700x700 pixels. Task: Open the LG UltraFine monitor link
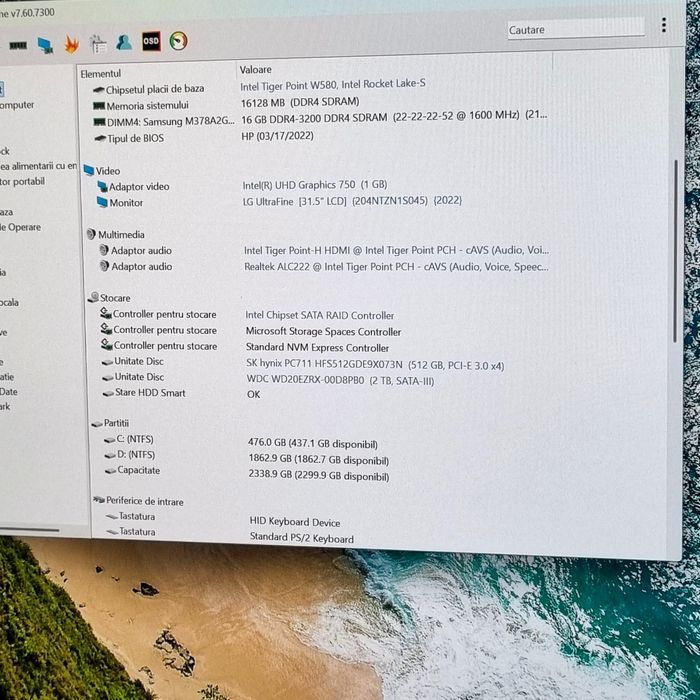352,201
